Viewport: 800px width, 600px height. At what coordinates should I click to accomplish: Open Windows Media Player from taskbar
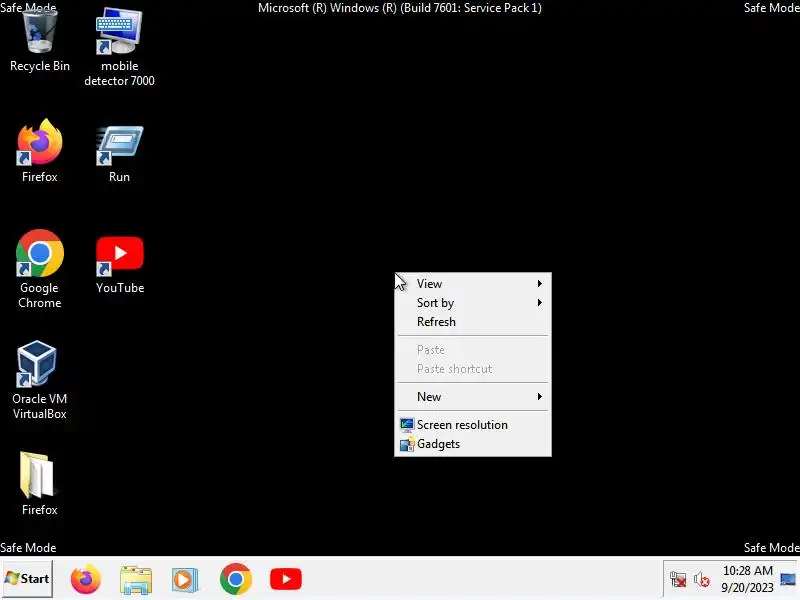click(185, 580)
